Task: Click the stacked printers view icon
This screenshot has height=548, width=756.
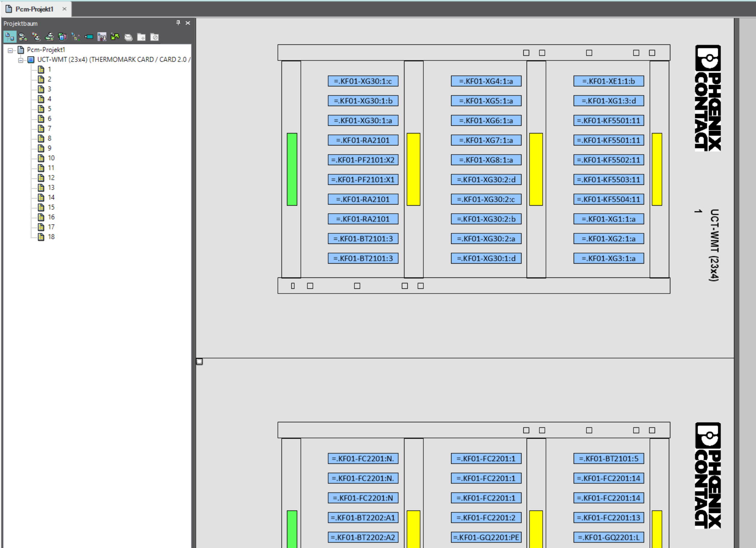Action: tap(23, 37)
